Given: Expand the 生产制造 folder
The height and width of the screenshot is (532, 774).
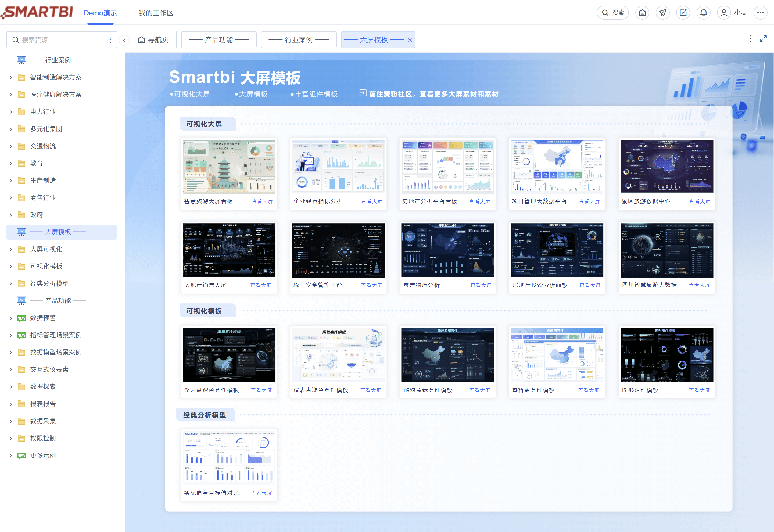Looking at the screenshot, I should coord(11,181).
